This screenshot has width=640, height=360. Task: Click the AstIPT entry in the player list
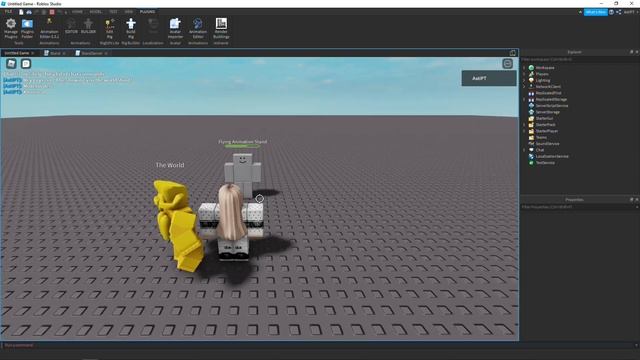[x=489, y=78]
